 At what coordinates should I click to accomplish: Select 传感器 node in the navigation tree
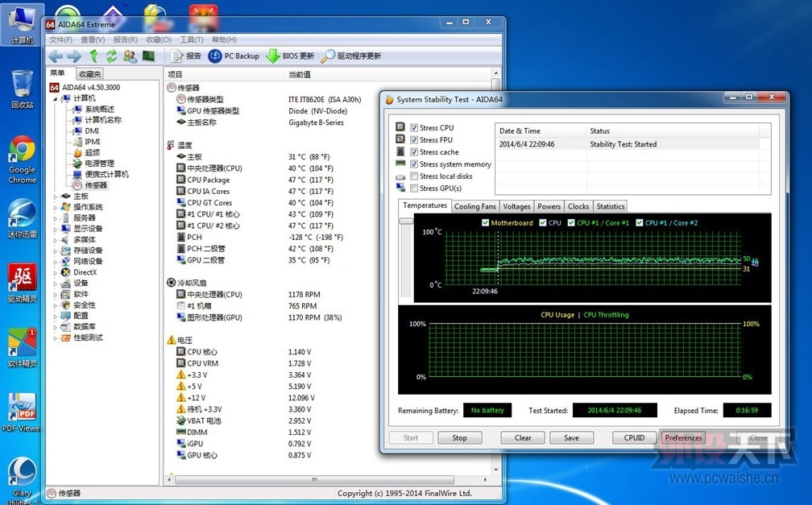pyautogui.click(x=96, y=185)
